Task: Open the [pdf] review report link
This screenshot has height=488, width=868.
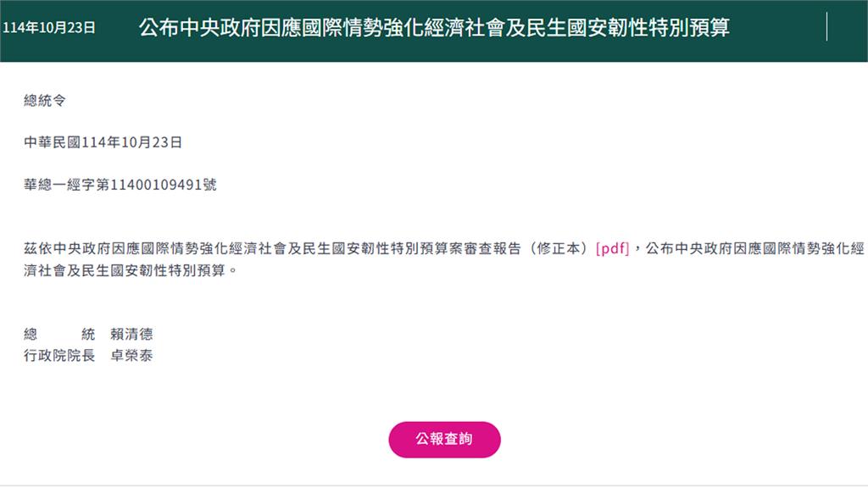Action: [x=612, y=250]
